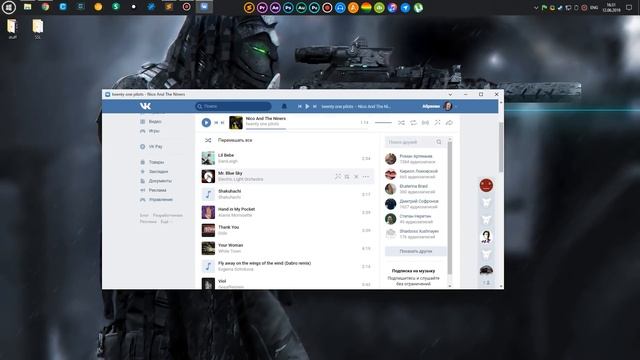Click the dropdown chevron in window title bar
Image resolution: width=640 pixels, height=360 pixels.
pos(450,94)
